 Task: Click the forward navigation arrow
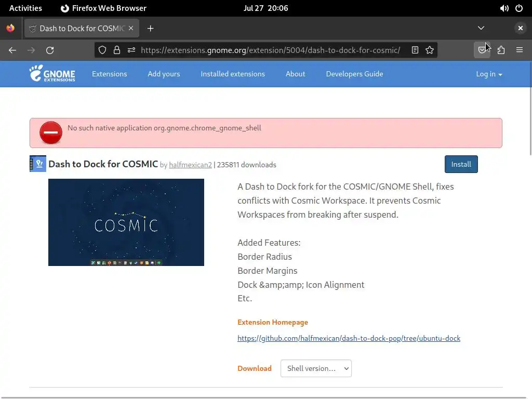31,50
